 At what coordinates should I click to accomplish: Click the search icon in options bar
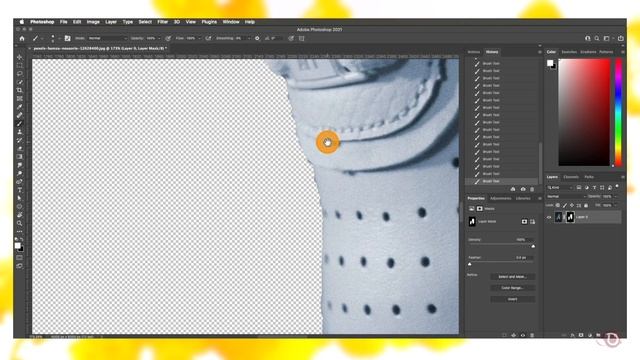click(x=597, y=38)
